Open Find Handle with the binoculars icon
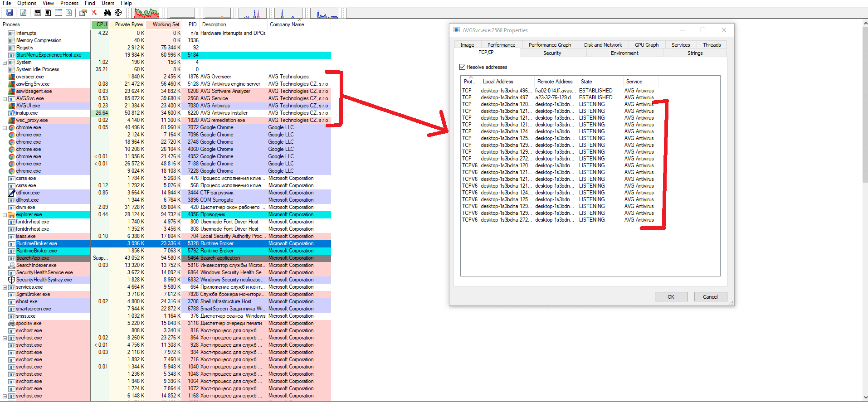This screenshot has width=868, height=402. click(x=107, y=13)
